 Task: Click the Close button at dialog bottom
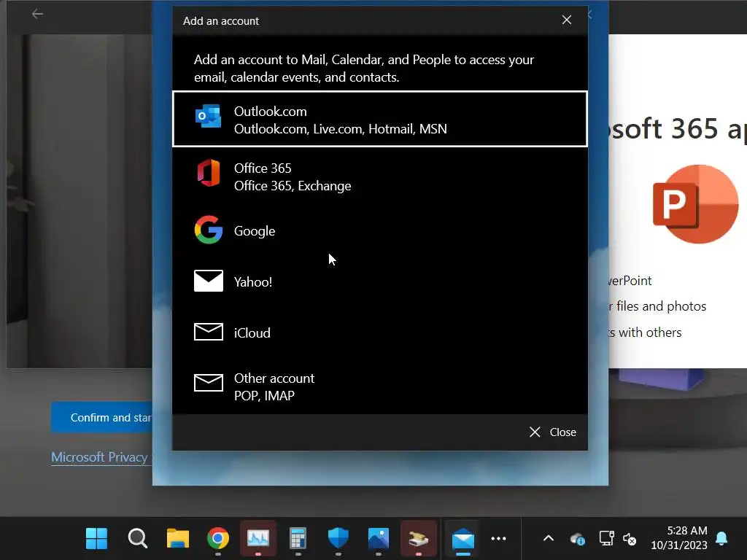point(553,432)
